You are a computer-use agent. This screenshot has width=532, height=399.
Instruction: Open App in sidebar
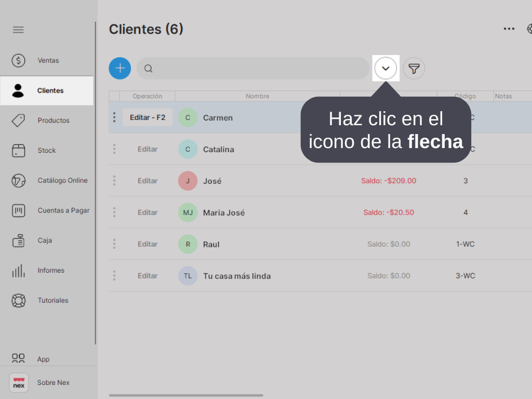point(43,359)
